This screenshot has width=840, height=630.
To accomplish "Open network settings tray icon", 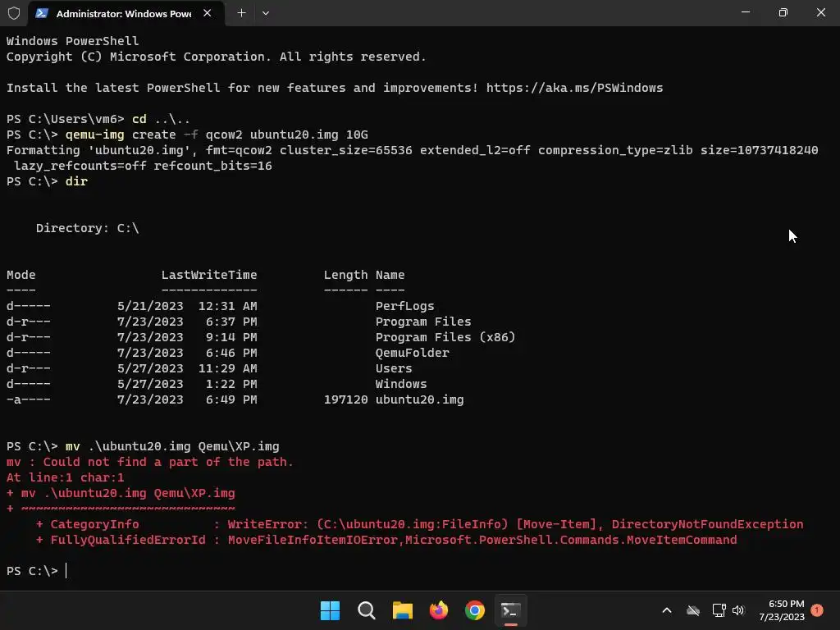I will [719, 610].
